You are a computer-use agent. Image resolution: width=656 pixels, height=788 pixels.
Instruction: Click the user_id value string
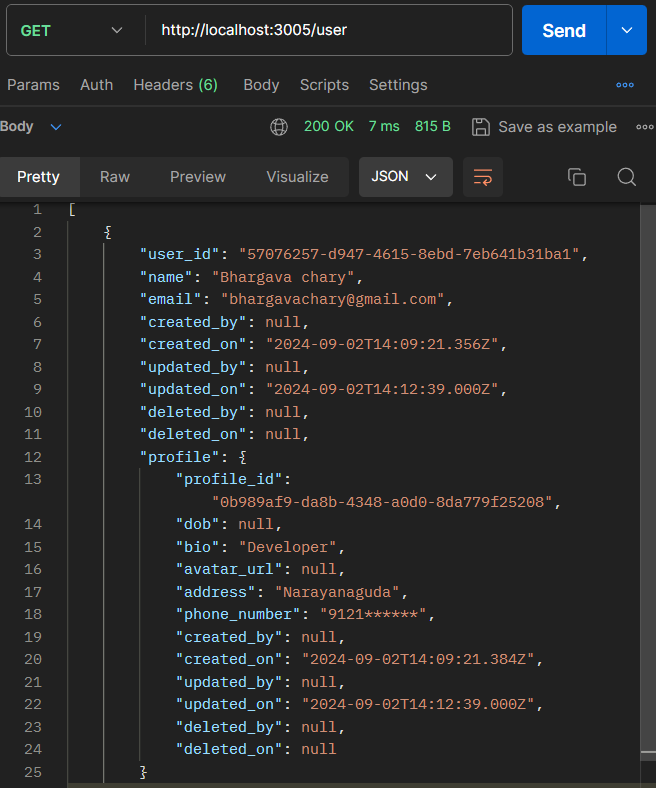pos(409,254)
